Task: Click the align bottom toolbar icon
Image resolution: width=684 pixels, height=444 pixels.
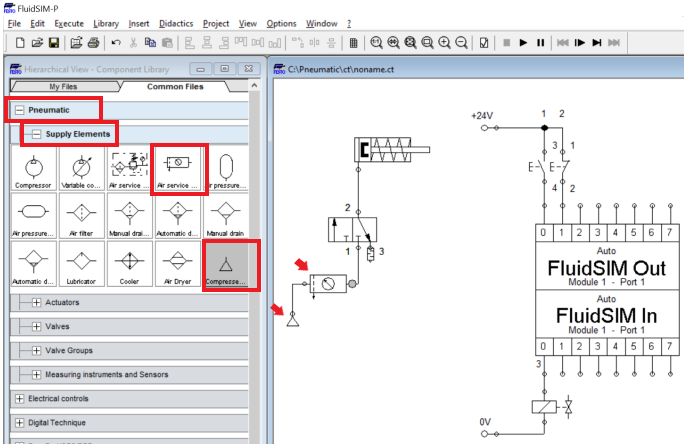Action: click(274, 43)
